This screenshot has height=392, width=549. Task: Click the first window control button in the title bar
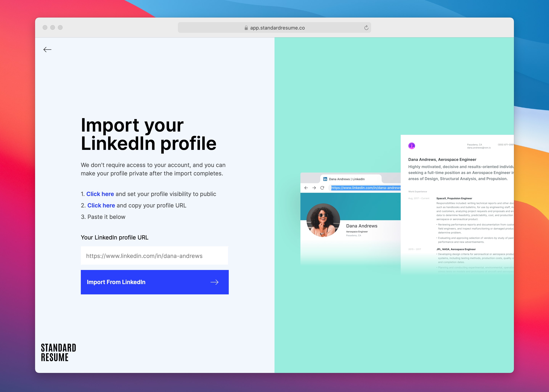(x=45, y=27)
